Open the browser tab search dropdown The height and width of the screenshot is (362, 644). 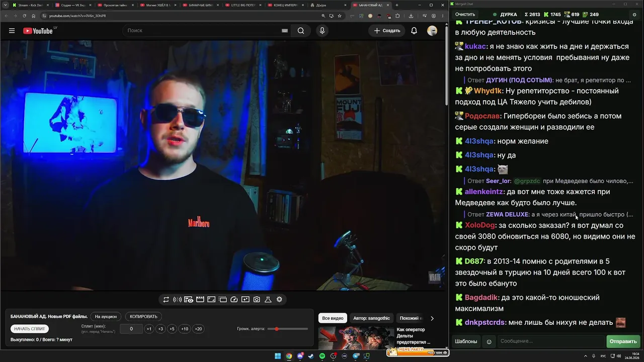click(5, 5)
